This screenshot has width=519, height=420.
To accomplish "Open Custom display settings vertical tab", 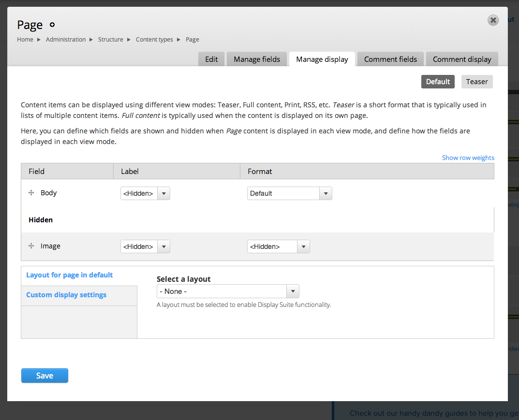I will [x=66, y=295].
